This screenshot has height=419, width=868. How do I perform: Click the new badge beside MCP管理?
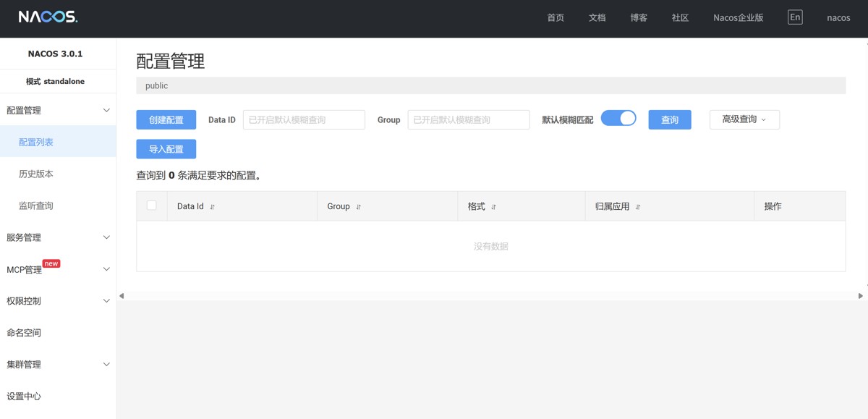click(51, 263)
